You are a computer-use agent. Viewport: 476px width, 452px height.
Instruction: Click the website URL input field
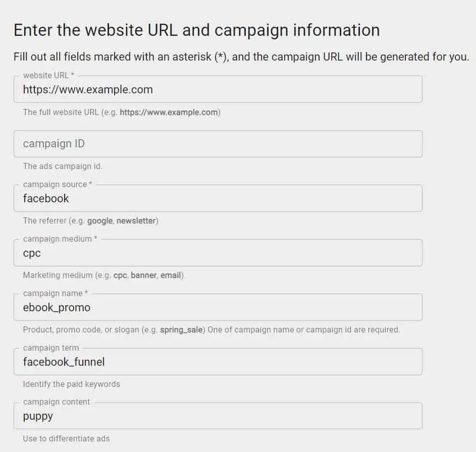coord(217,89)
